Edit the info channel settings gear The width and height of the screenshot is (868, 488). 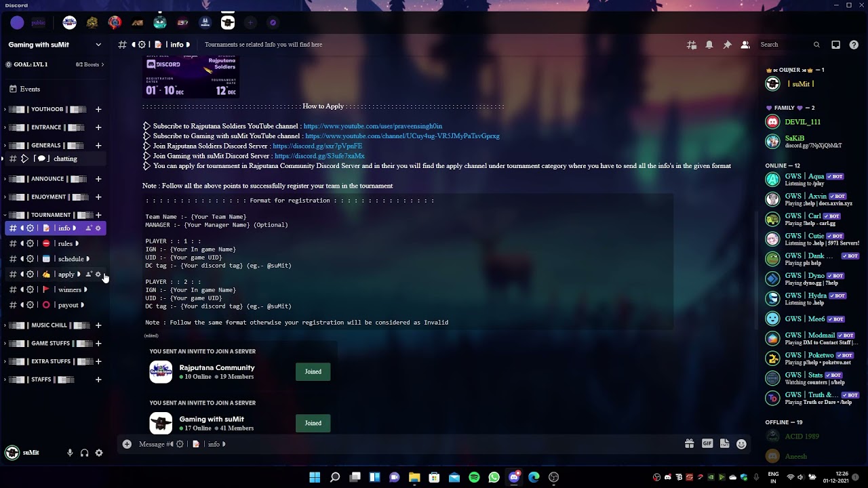pyautogui.click(x=98, y=228)
